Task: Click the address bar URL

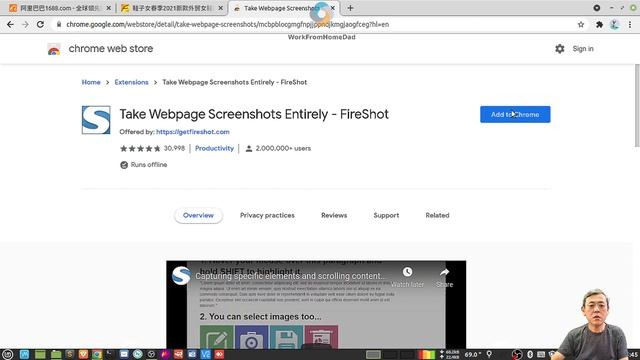Action: [x=227, y=24]
